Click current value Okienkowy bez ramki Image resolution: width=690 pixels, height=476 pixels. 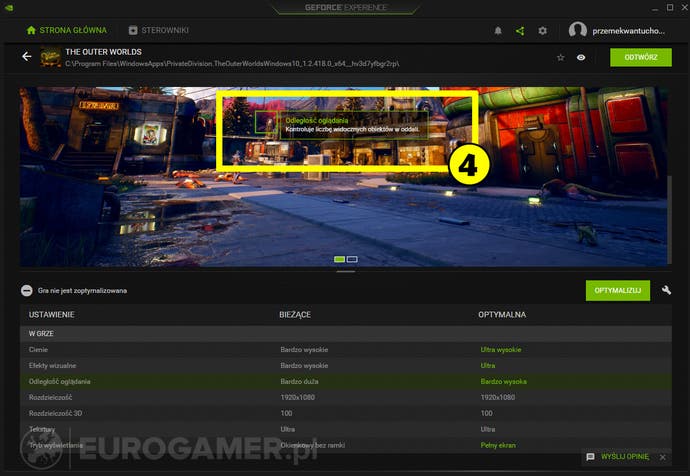click(312, 445)
